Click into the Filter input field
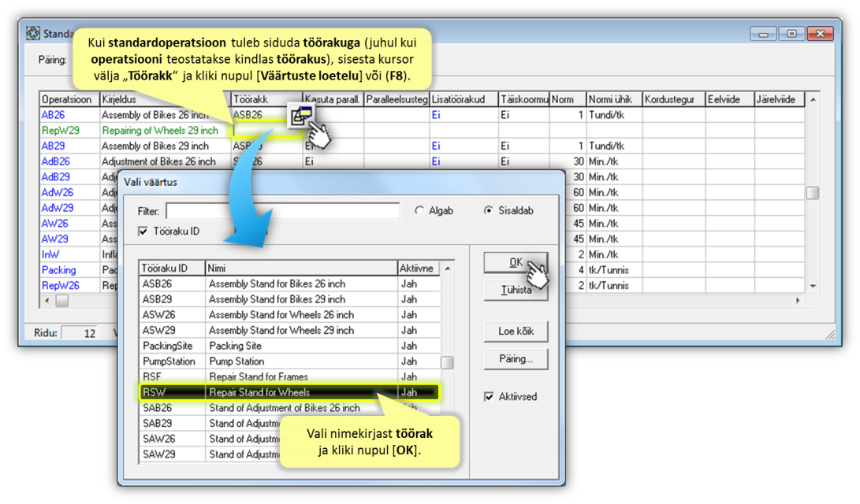 coord(282,211)
